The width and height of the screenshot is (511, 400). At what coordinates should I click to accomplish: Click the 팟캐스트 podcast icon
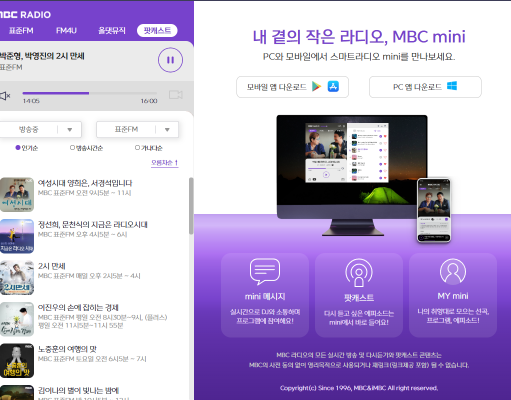click(x=359, y=273)
